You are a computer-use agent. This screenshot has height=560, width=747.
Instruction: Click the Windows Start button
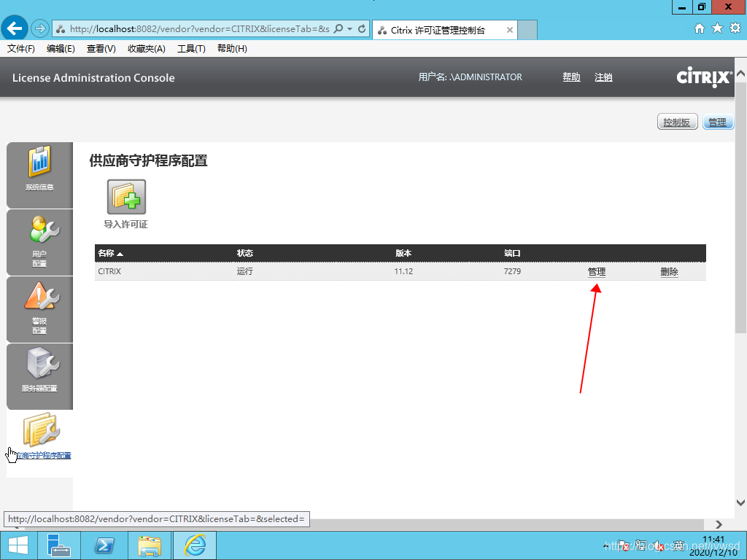[18, 545]
